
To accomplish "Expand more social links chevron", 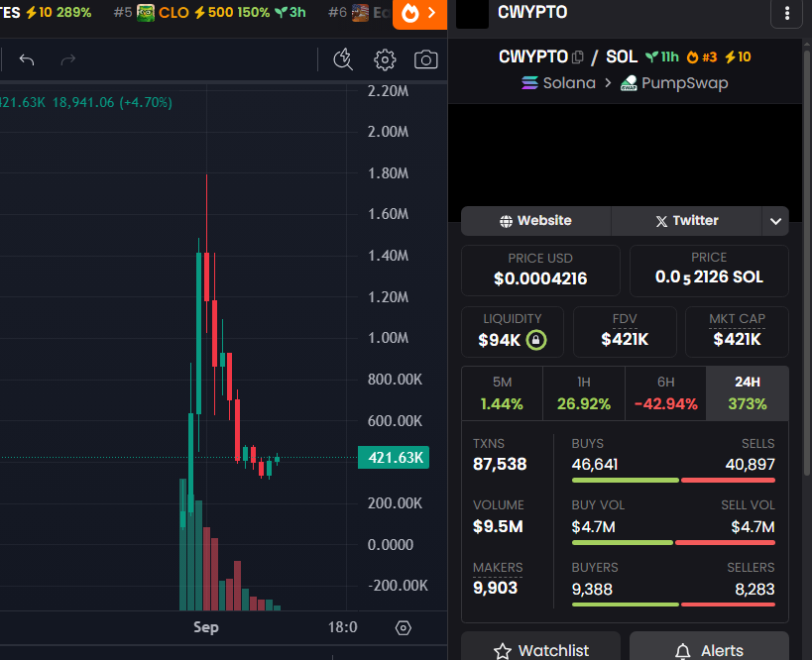I will pyautogui.click(x=775, y=221).
